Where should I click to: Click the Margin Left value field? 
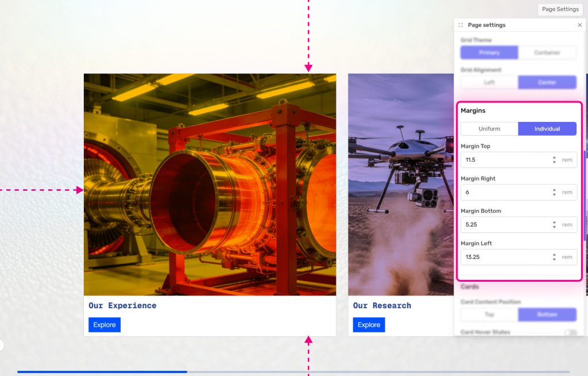[x=505, y=257]
